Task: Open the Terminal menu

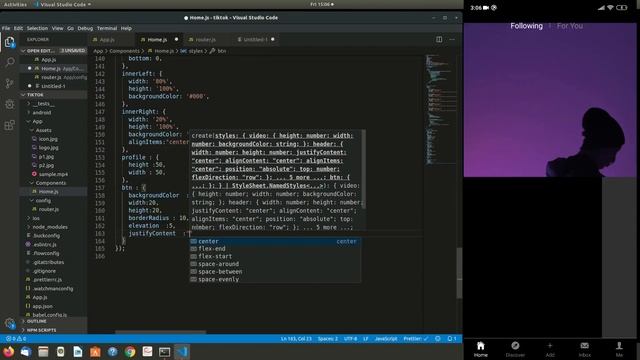Action: [x=107, y=28]
